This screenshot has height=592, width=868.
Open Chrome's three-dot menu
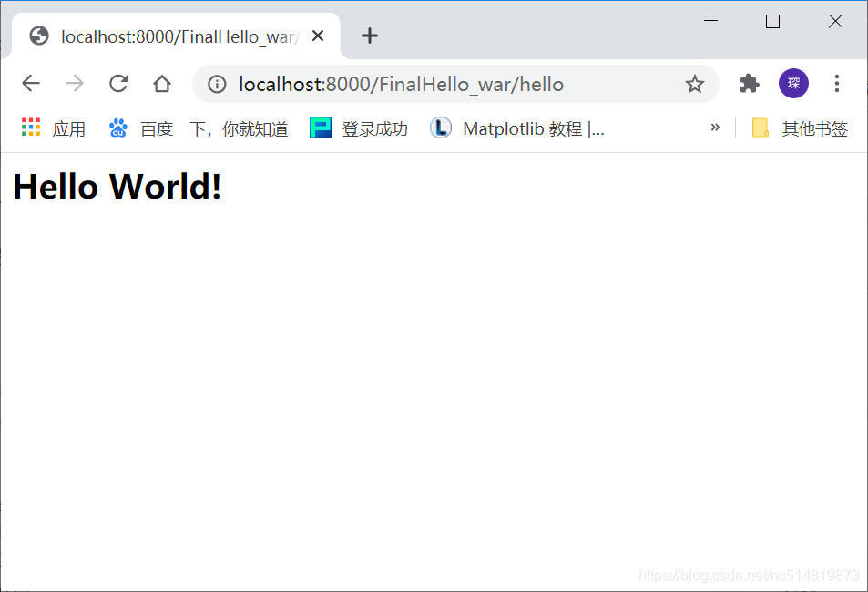(836, 84)
